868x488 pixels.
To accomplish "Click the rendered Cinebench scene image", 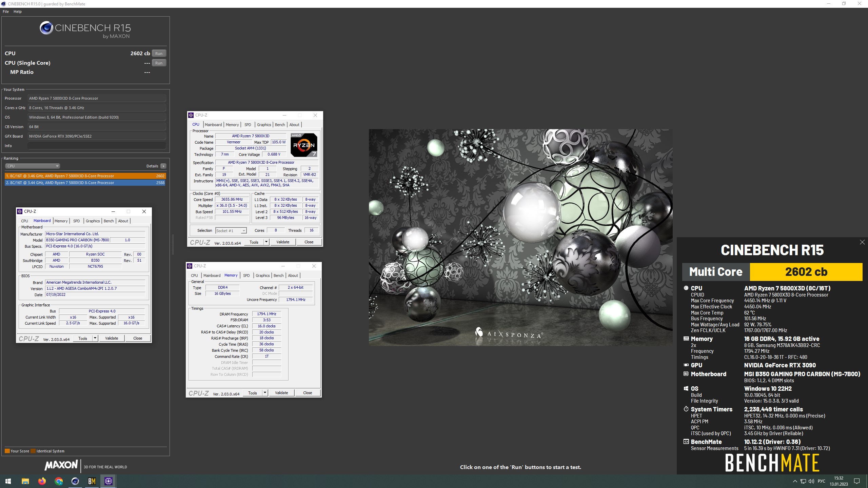I will [x=520, y=237].
